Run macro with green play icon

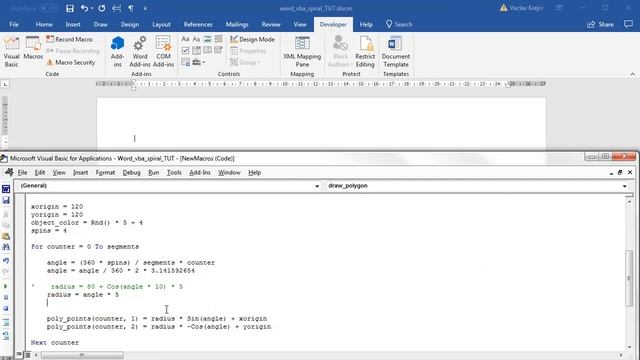[6, 286]
